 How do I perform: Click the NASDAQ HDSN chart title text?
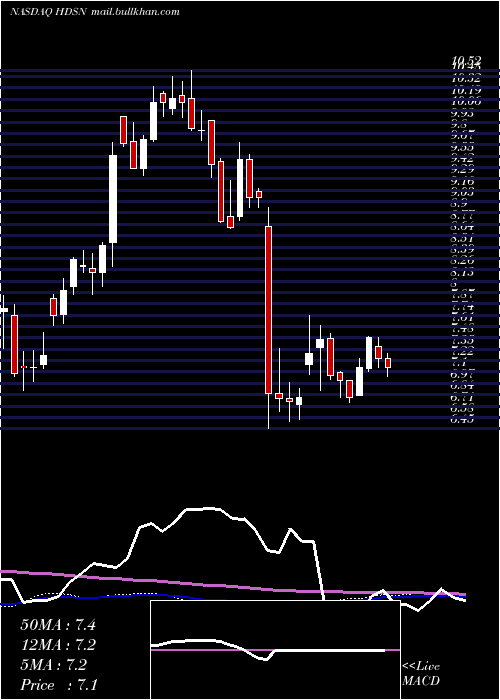pos(49,12)
